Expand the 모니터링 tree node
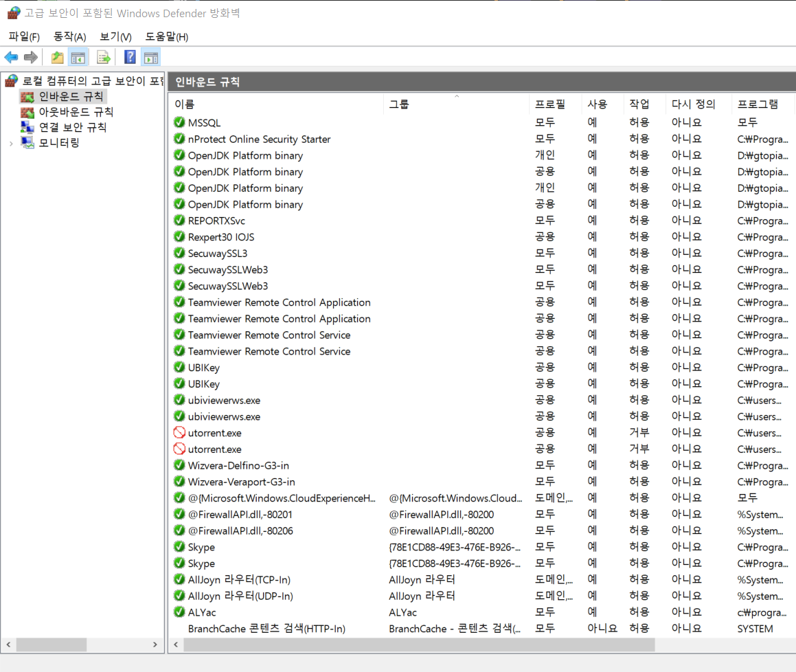Viewport: 796px width, 672px height. (x=11, y=144)
